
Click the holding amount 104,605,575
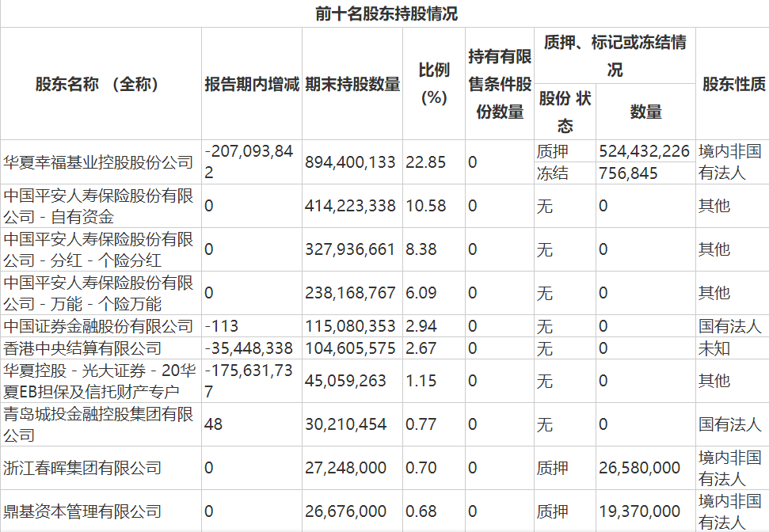tap(350, 348)
